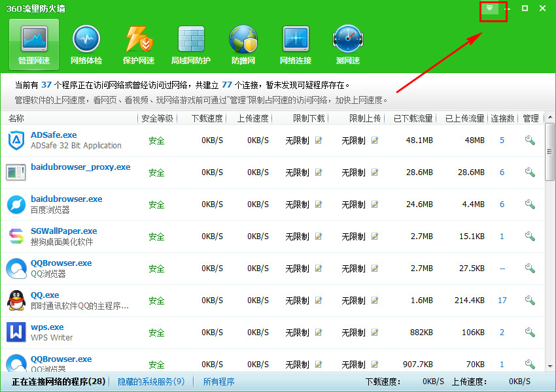Viewport: 556px width, 392px height.
Task: Open the title bar dropdown menu
Action: coord(490,8)
